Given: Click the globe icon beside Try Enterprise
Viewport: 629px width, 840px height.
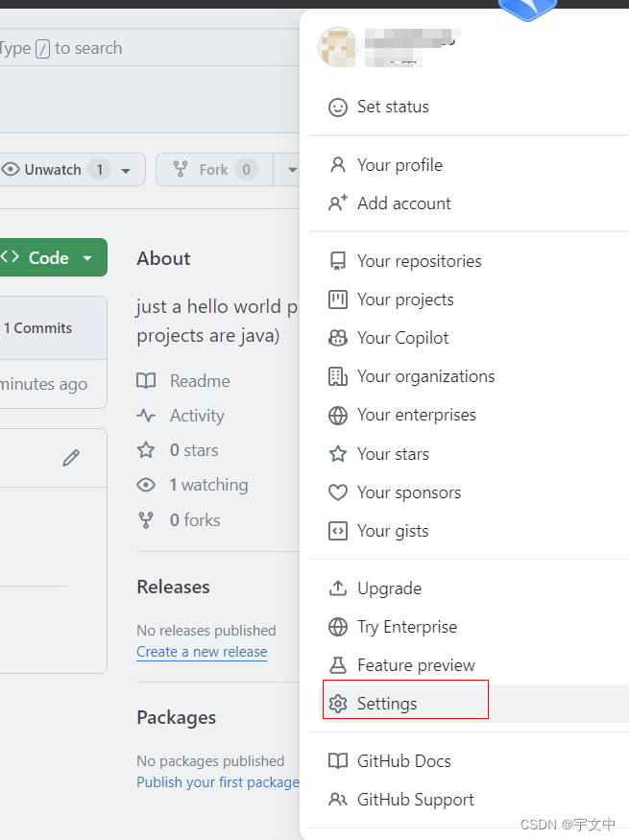Looking at the screenshot, I should pyautogui.click(x=337, y=627).
